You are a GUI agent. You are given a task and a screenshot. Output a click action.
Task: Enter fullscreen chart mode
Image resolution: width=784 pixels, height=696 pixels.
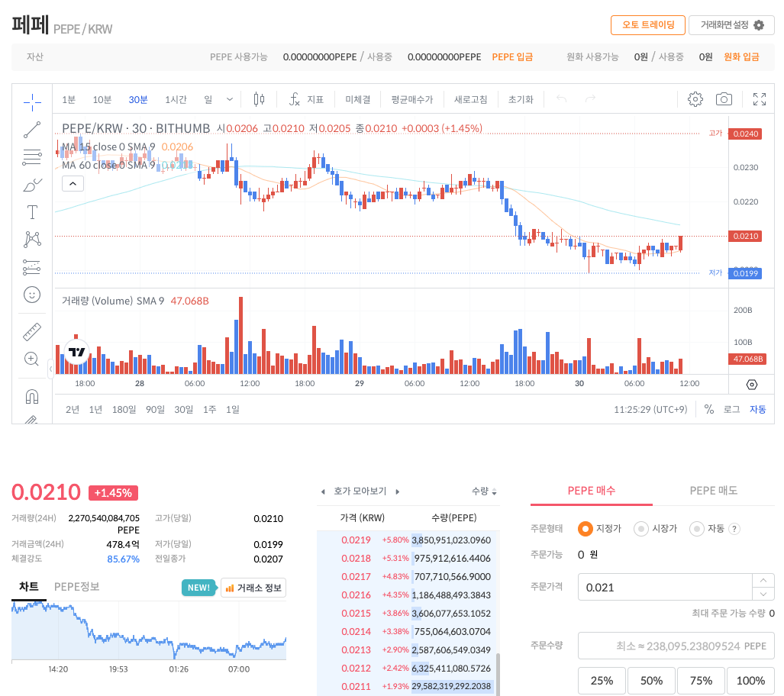click(760, 99)
